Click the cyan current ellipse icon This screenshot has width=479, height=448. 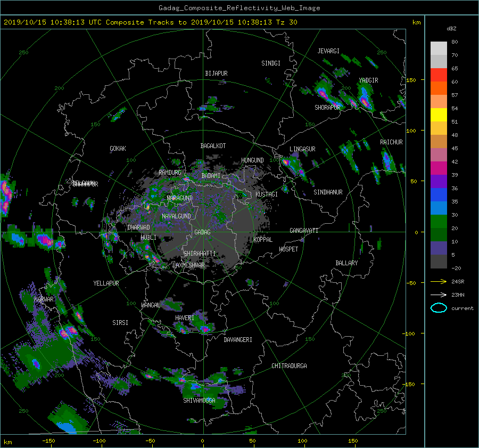pos(439,308)
